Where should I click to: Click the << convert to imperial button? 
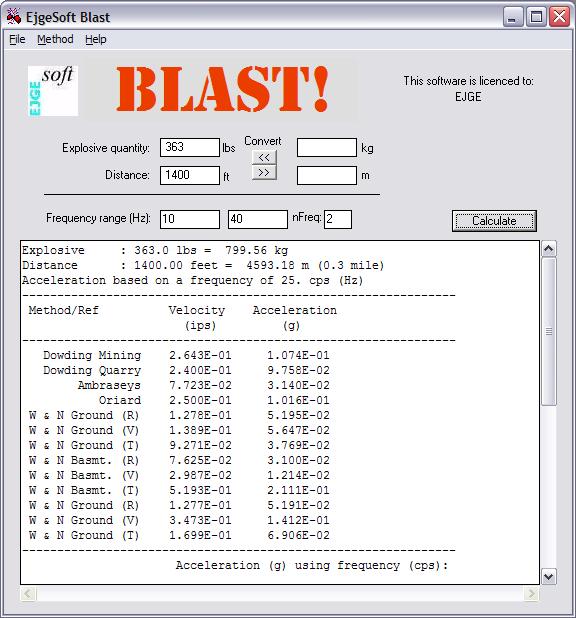[x=264, y=157]
